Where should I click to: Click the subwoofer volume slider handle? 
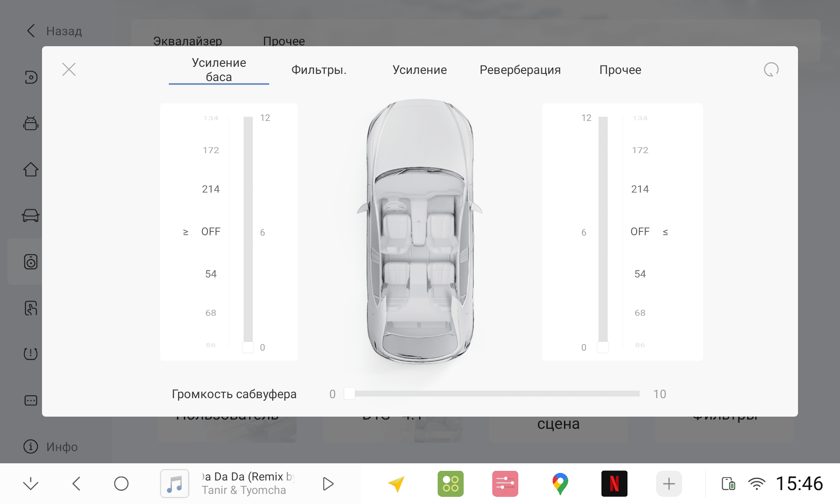click(x=349, y=394)
